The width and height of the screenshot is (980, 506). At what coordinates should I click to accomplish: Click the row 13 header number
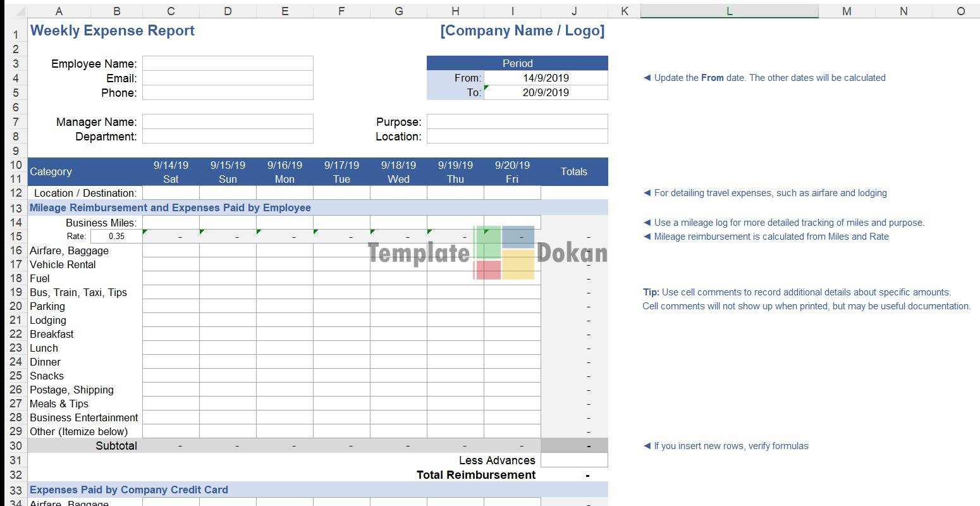(16, 208)
